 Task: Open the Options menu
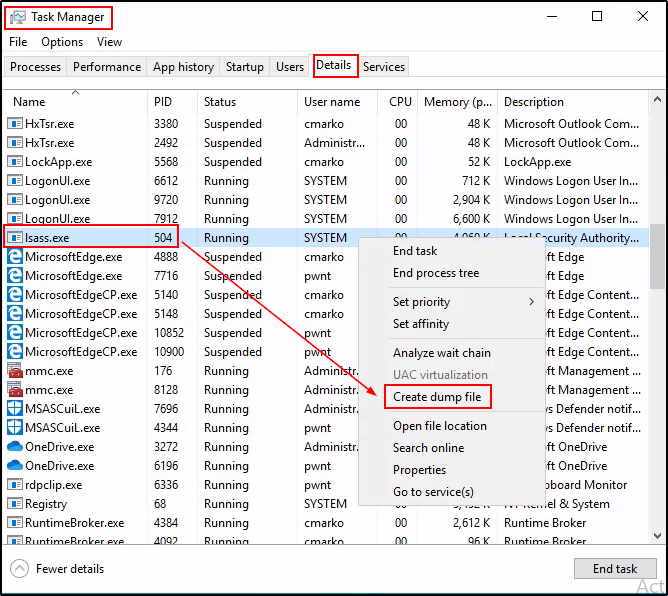(62, 42)
